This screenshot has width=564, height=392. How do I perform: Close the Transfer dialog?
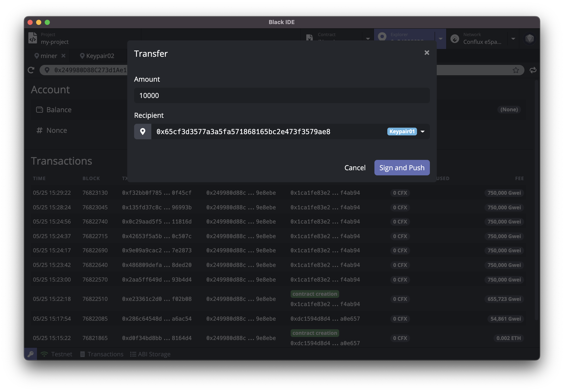427,53
